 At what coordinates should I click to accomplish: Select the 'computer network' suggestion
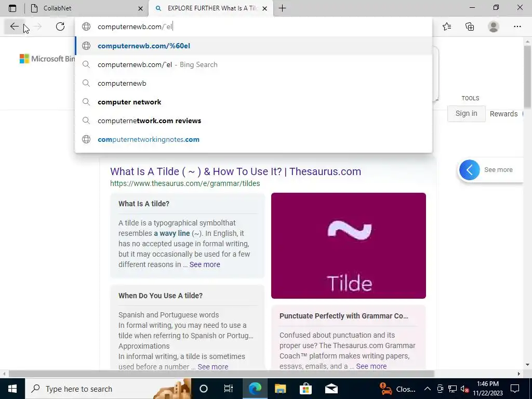pyautogui.click(x=254, y=102)
